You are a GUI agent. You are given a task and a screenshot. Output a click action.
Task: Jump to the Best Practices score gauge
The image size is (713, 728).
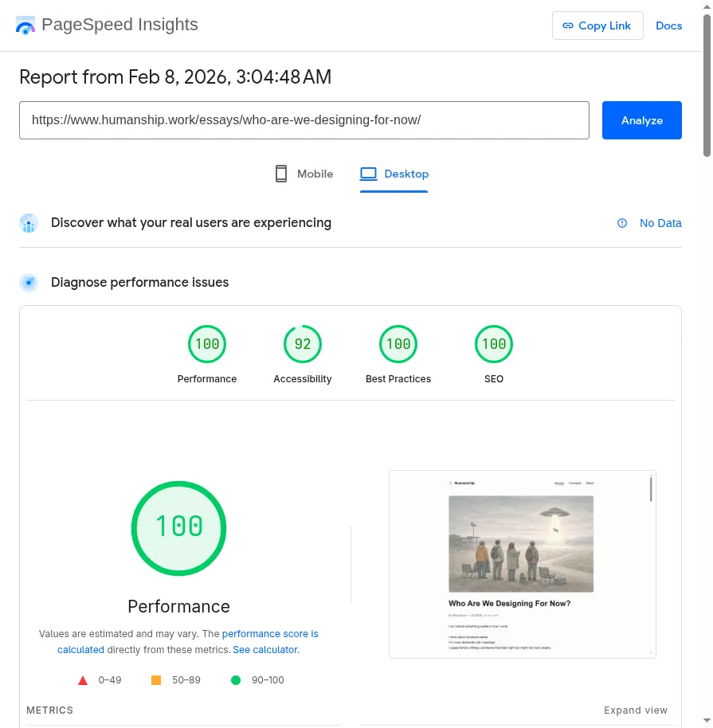tap(398, 345)
